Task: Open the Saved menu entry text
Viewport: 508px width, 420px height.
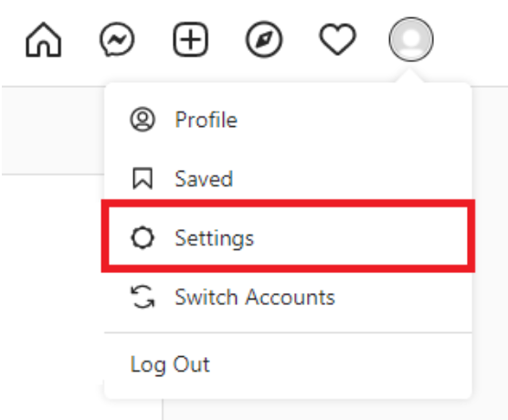Action: [204, 179]
